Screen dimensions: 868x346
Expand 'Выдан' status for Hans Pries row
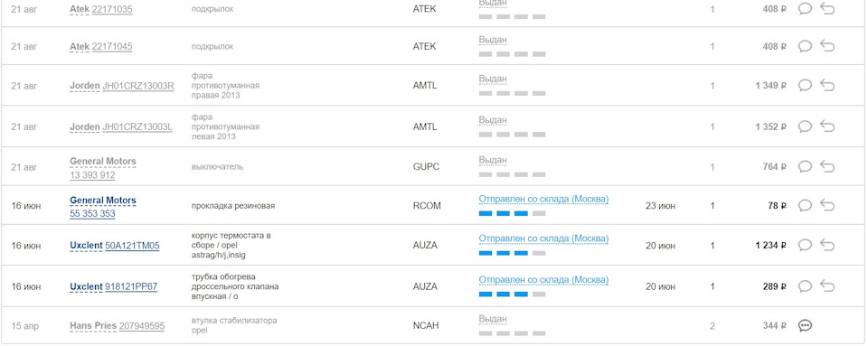pyautogui.click(x=493, y=320)
